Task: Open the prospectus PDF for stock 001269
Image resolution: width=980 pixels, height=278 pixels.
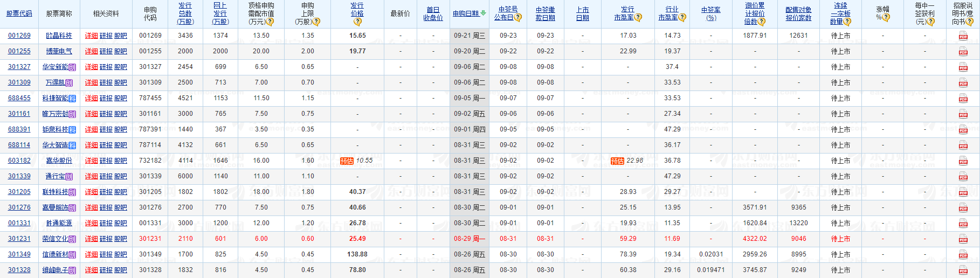Action: 963,36
